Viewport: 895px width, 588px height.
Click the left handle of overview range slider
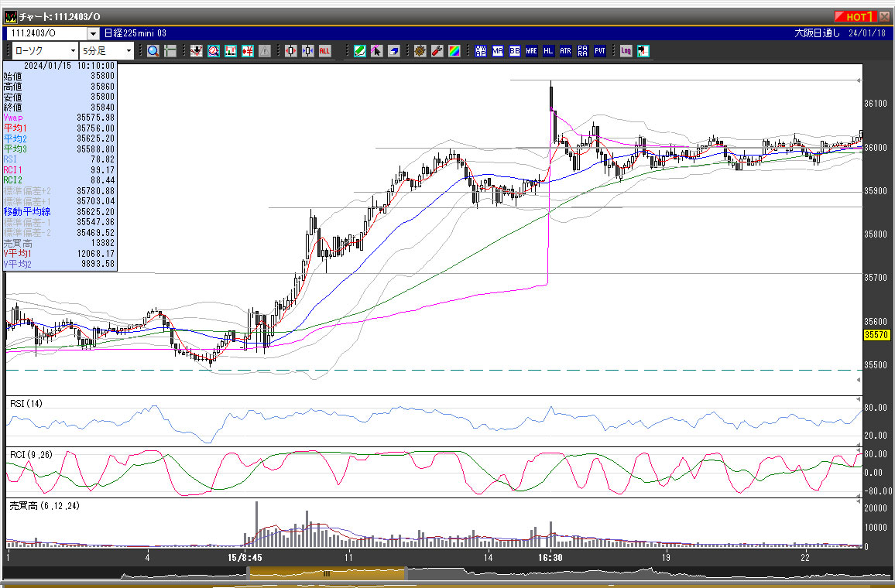[x=248, y=574]
